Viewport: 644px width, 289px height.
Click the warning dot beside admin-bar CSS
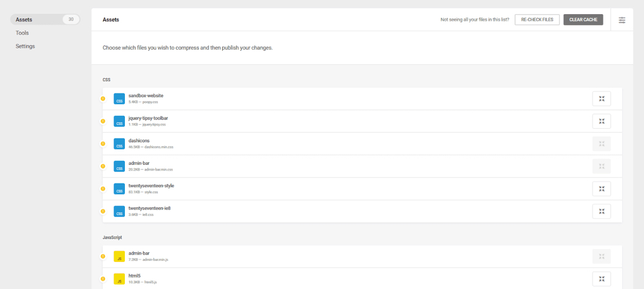102,166
